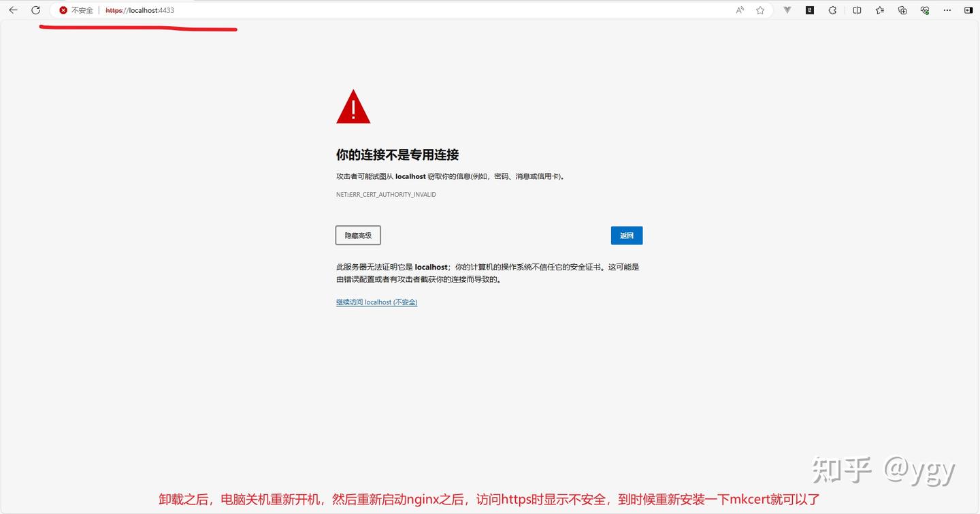
Task: Open the dark L extension icon
Action: pos(810,10)
